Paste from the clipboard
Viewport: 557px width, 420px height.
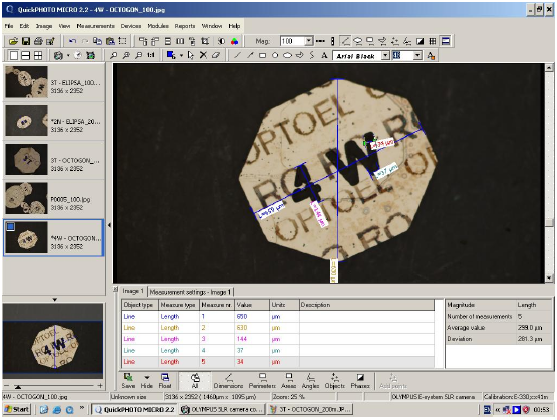[x=110, y=41]
